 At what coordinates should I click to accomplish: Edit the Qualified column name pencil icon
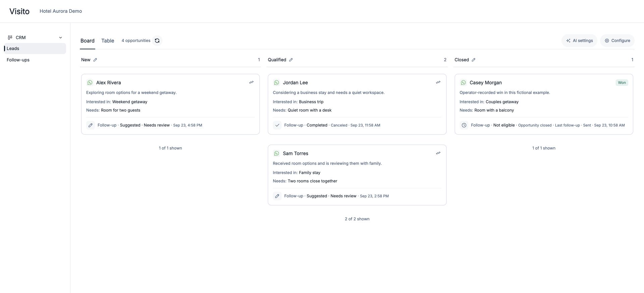[291, 60]
